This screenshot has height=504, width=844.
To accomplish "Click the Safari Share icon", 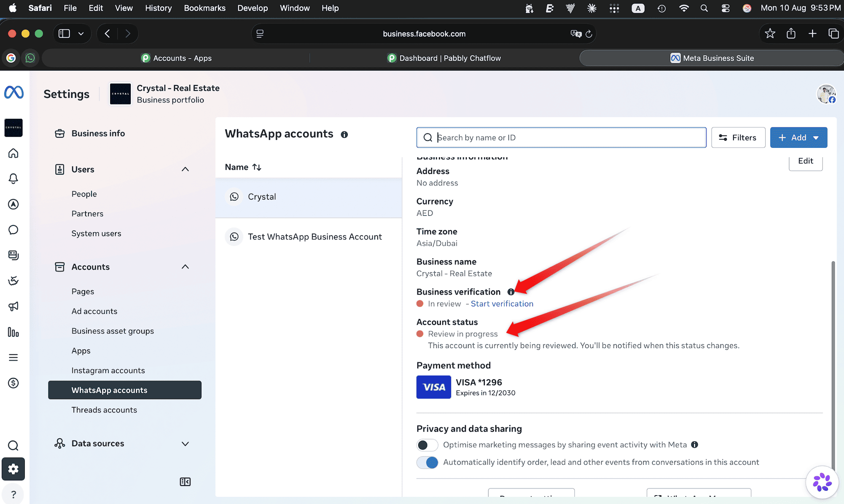I will point(791,34).
